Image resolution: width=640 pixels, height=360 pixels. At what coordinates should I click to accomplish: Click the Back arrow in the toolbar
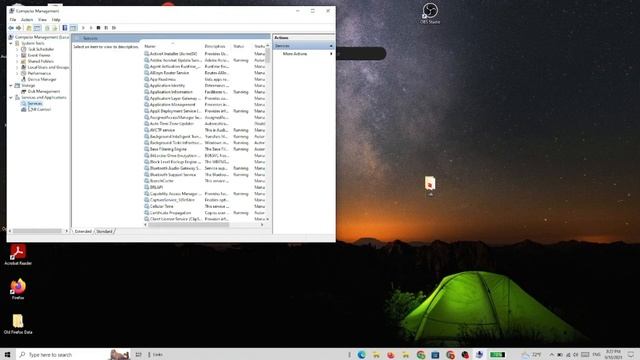click(11, 28)
